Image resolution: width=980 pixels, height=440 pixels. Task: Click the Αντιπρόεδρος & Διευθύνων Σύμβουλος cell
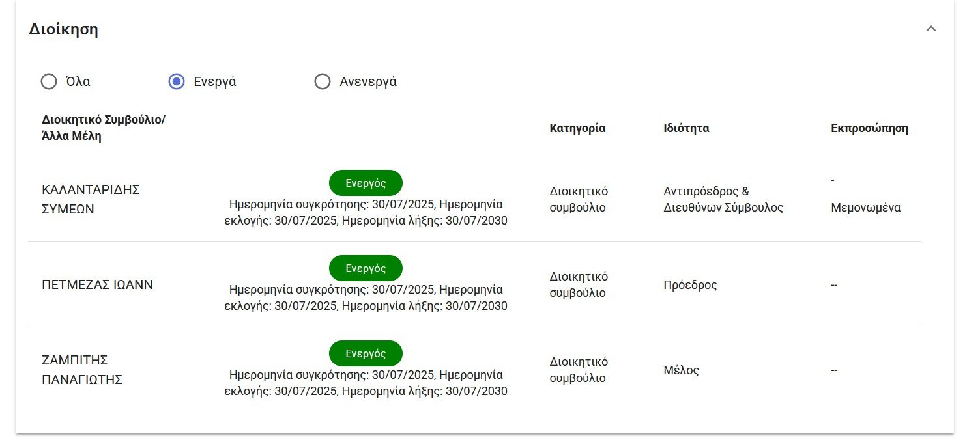(723, 200)
